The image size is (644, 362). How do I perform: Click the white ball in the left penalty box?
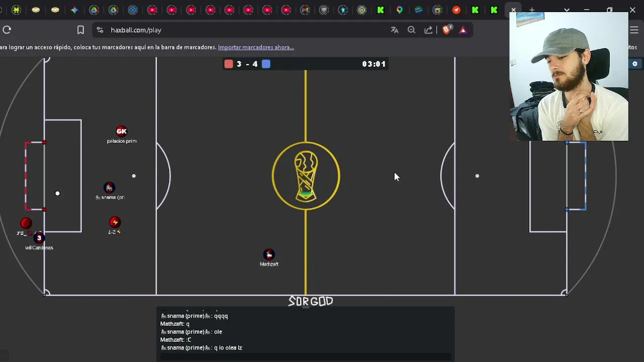tap(57, 194)
